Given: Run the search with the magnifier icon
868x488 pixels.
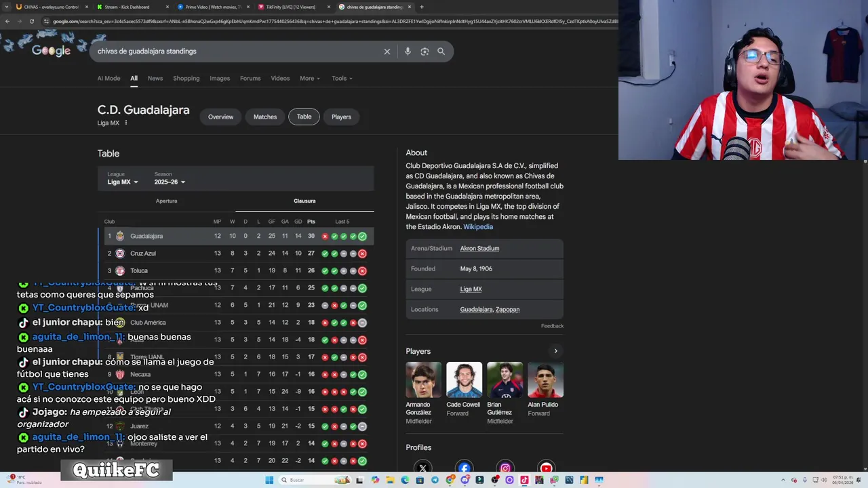Looking at the screenshot, I should click(441, 52).
